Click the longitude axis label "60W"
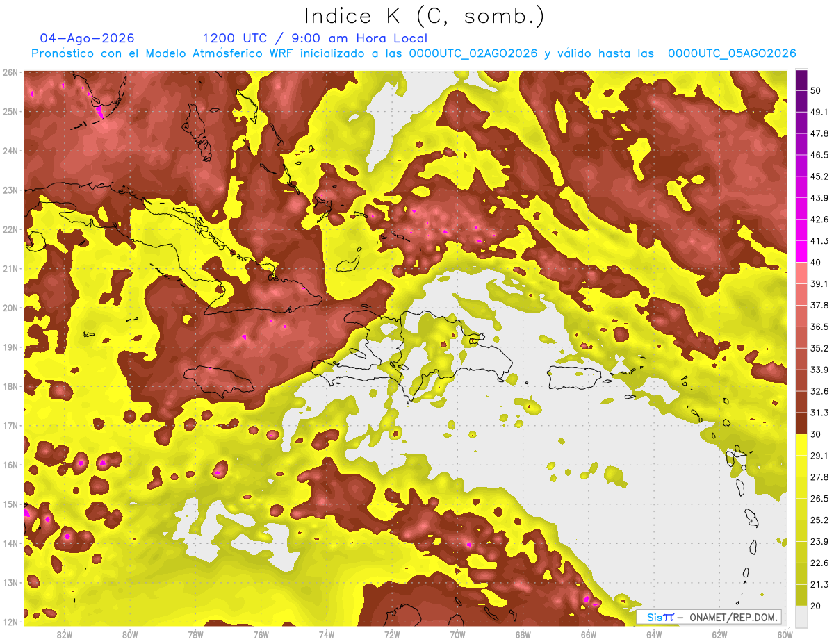 (785, 634)
